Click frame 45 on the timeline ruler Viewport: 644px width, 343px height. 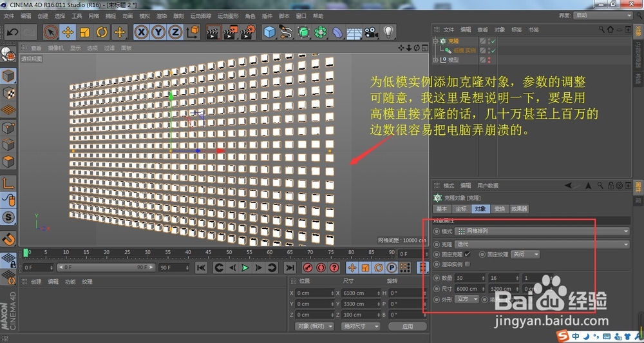tap(209, 252)
